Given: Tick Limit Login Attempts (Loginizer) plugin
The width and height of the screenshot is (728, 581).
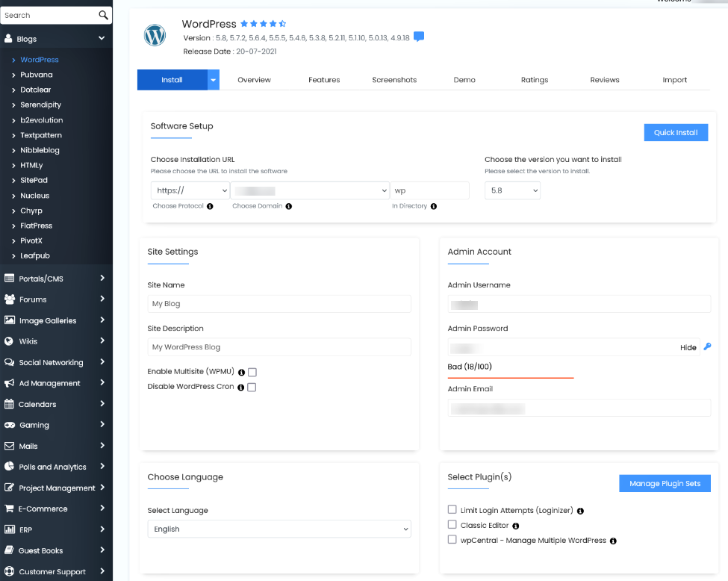Looking at the screenshot, I should click(452, 509).
